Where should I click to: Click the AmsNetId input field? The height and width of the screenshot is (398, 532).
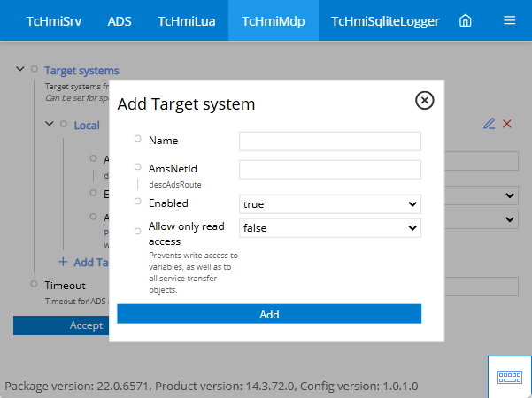click(330, 170)
